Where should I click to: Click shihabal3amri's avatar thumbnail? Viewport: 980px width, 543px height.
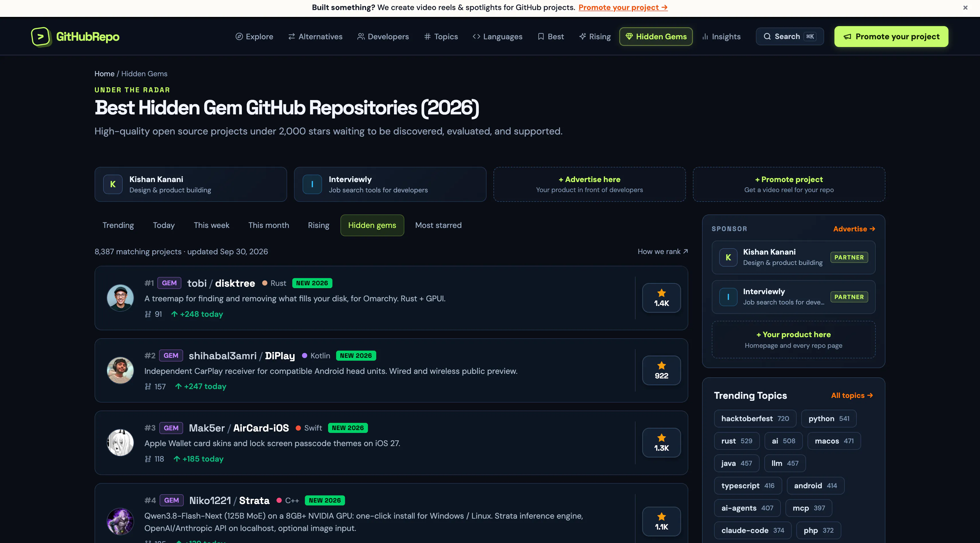(120, 370)
